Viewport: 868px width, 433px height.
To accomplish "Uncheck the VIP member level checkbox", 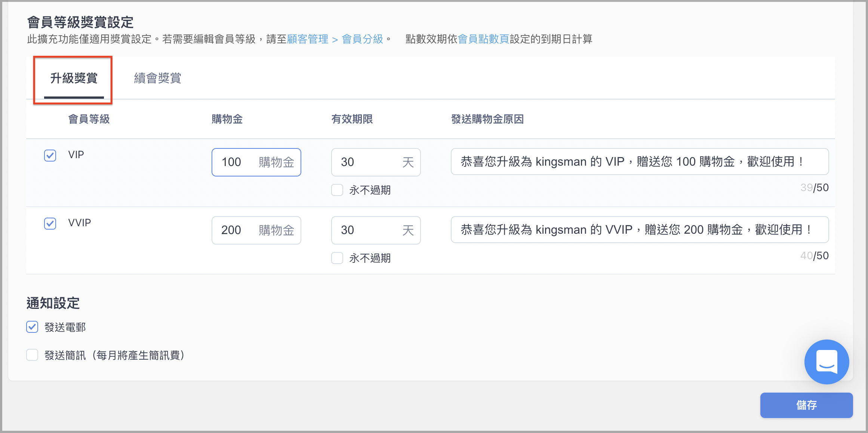I will [x=50, y=155].
